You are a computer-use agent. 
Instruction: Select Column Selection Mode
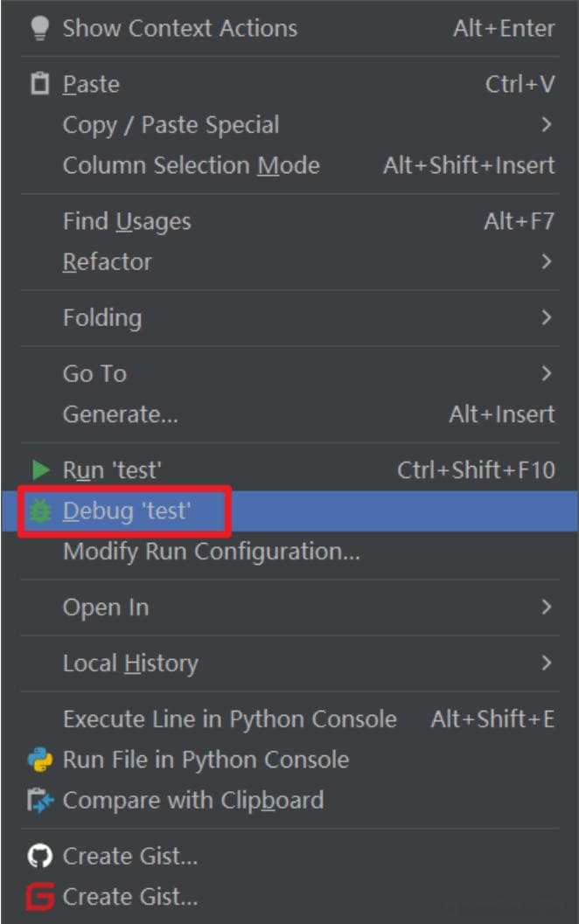[289, 165]
